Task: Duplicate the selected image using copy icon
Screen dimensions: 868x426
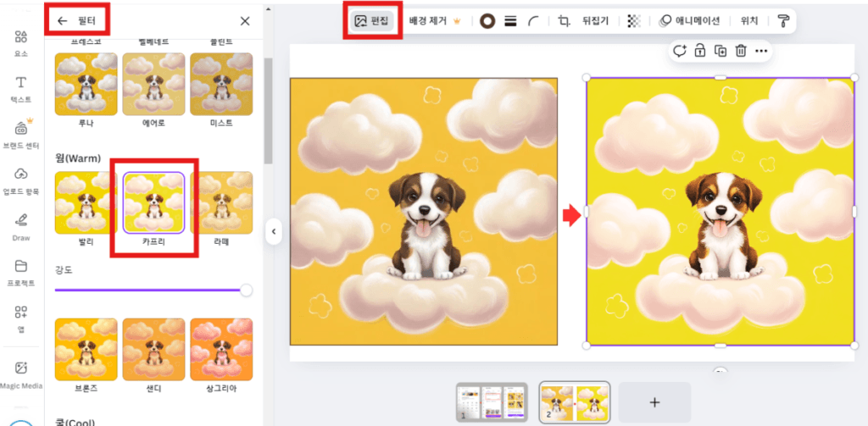Action: pyautogui.click(x=721, y=51)
